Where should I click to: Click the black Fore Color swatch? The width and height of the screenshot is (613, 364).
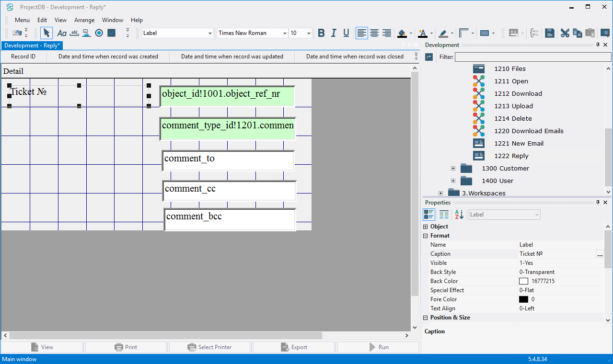(x=523, y=299)
